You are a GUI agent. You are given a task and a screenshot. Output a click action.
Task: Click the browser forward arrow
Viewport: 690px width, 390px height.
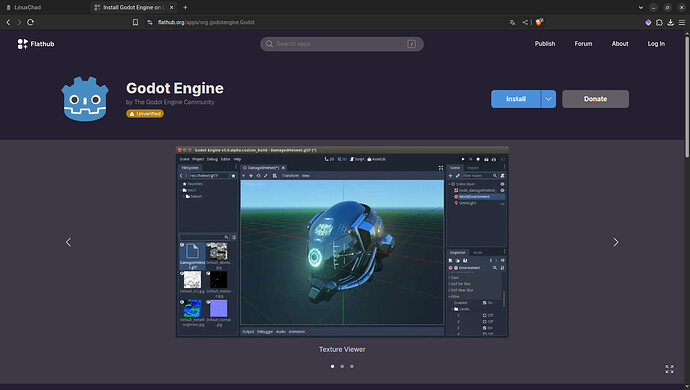[x=19, y=22]
